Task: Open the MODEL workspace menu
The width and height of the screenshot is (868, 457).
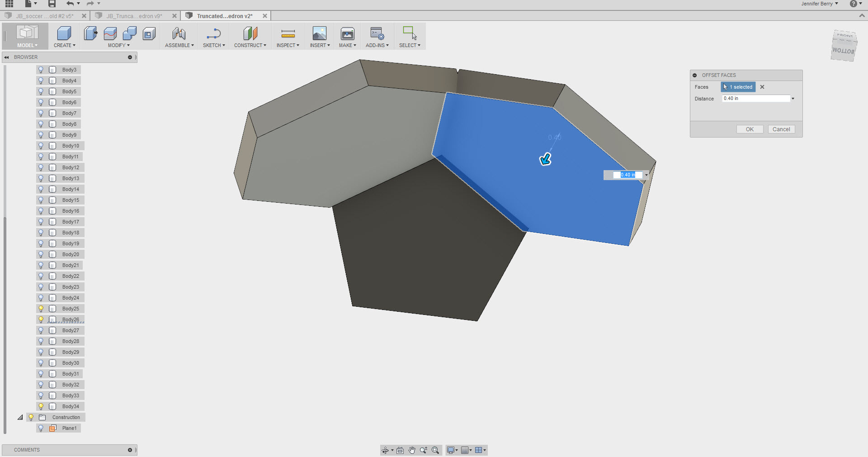Action: click(x=26, y=45)
